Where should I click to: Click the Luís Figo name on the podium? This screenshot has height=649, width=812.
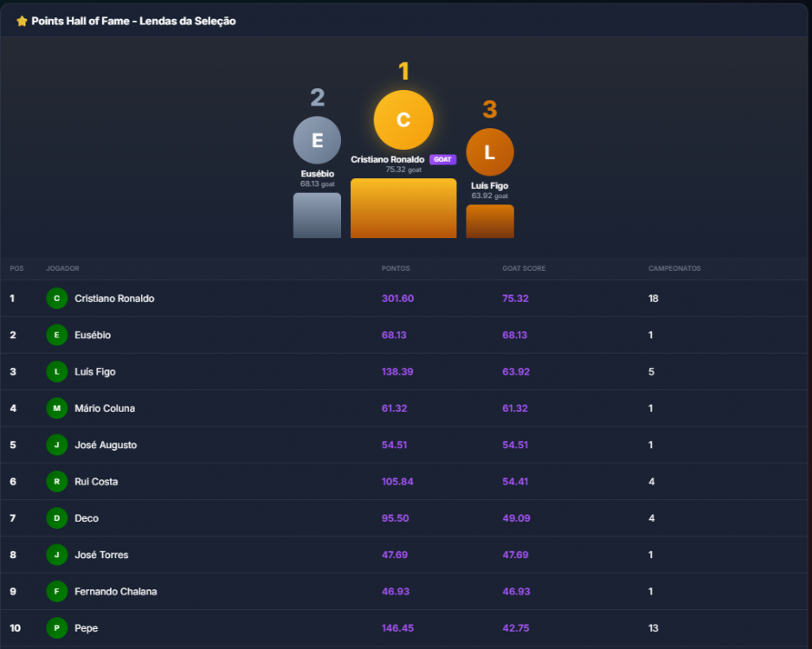pos(489,186)
